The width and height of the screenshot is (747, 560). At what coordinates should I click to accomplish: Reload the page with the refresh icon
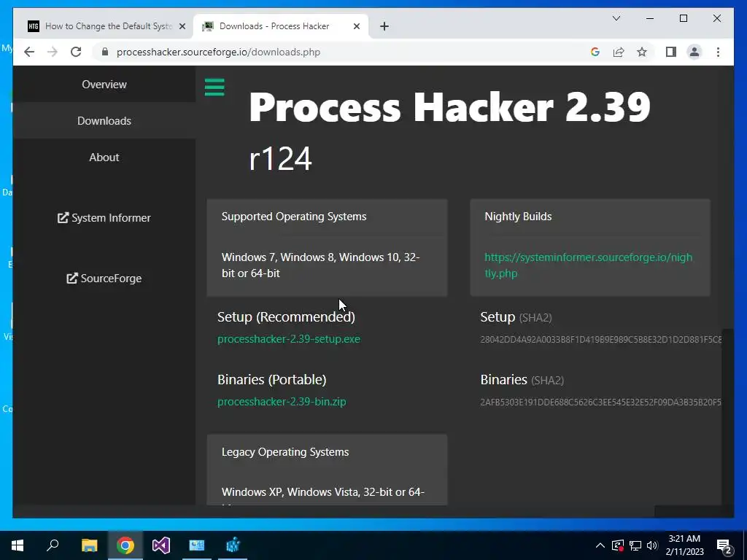pyautogui.click(x=76, y=52)
